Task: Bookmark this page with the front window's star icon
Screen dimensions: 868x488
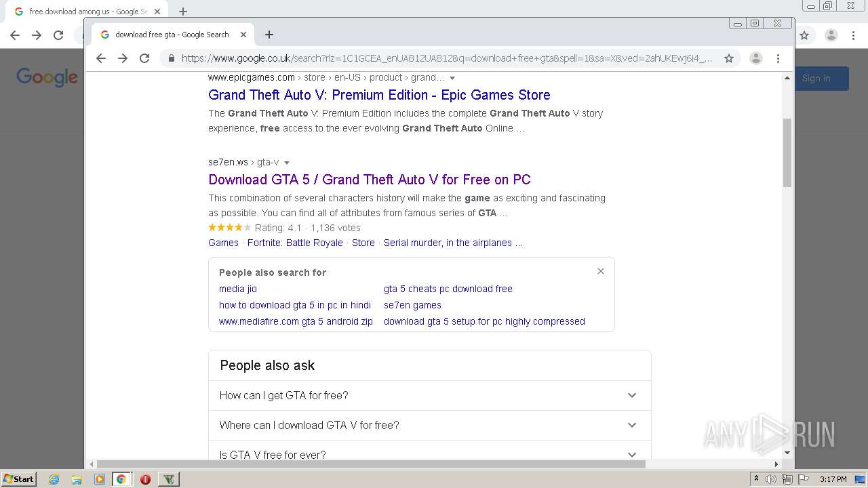Action: pos(729,58)
